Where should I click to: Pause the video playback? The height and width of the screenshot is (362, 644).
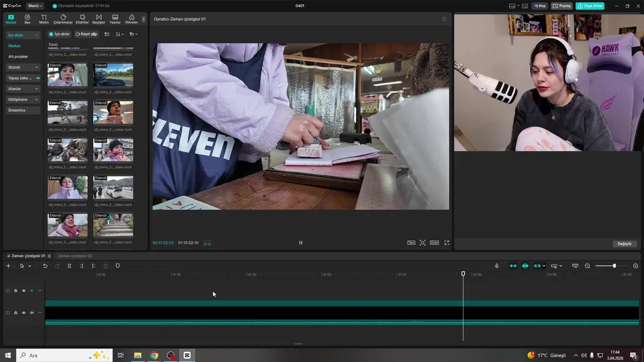tap(301, 243)
